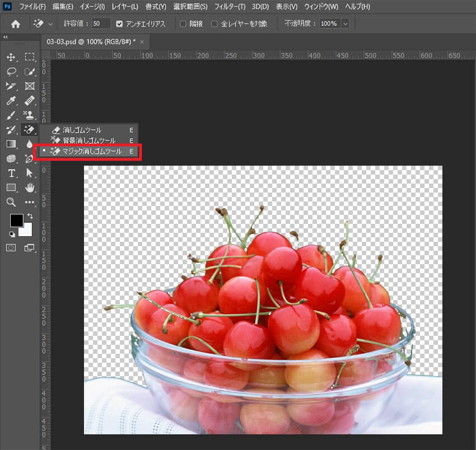Click the Home button in options bar
This screenshot has width=476, height=450.
16,24
